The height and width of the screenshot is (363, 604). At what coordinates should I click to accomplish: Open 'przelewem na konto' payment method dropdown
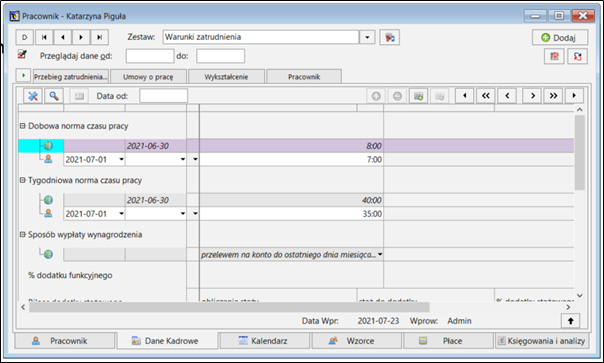coord(380,255)
